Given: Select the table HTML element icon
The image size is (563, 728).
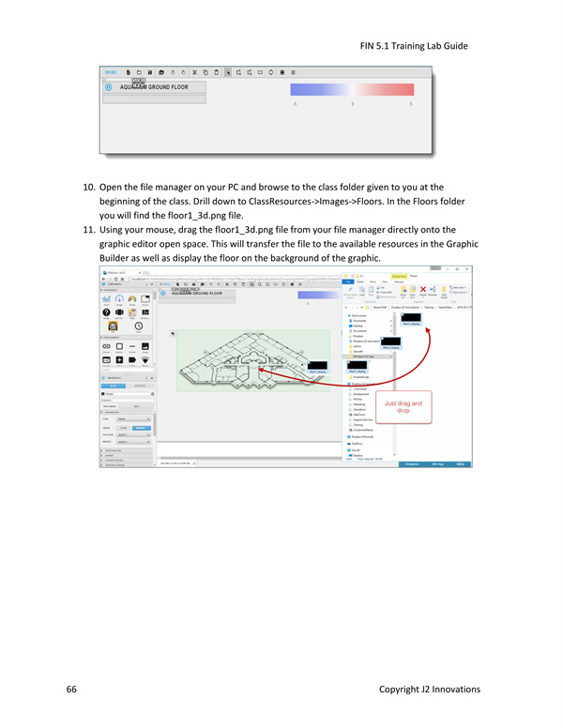Looking at the screenshot, I should click(106, 360).
